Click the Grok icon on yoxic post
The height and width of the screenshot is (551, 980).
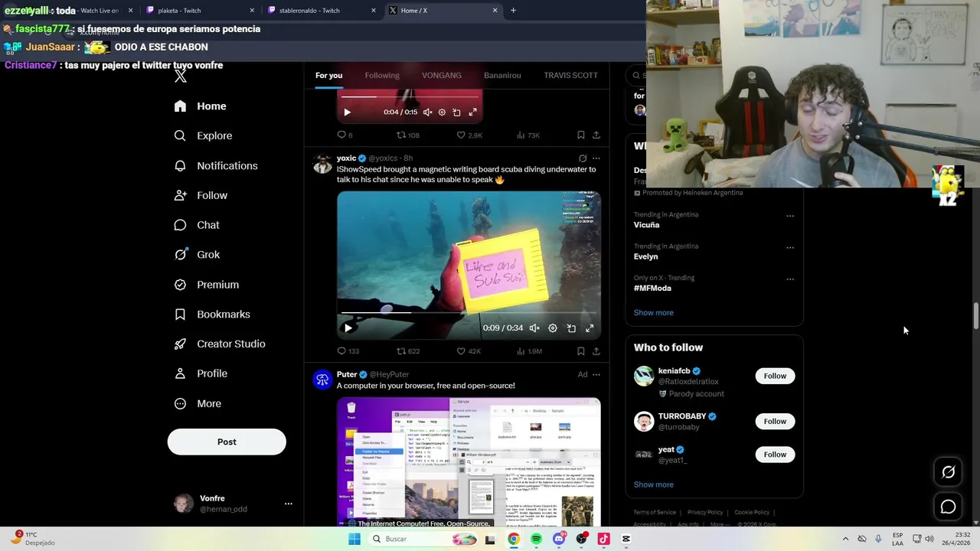[x=583, y=158]
